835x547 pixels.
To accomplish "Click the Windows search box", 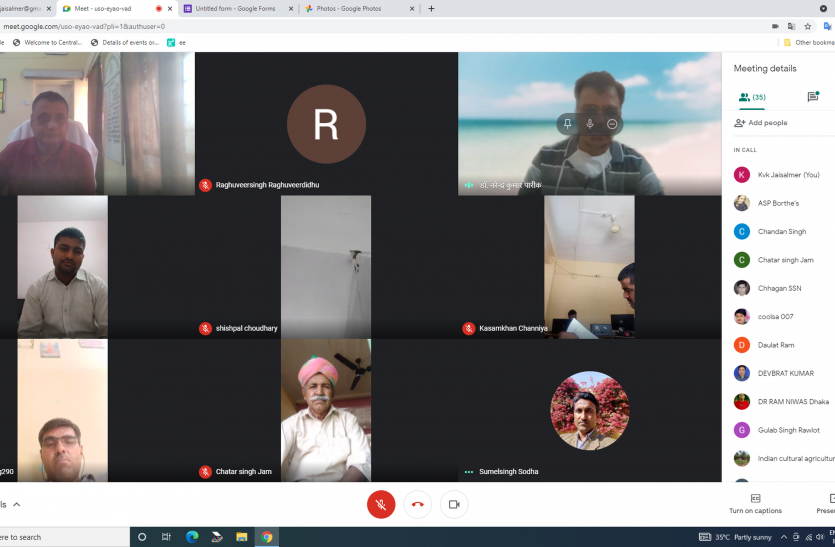I will (64, 537).
